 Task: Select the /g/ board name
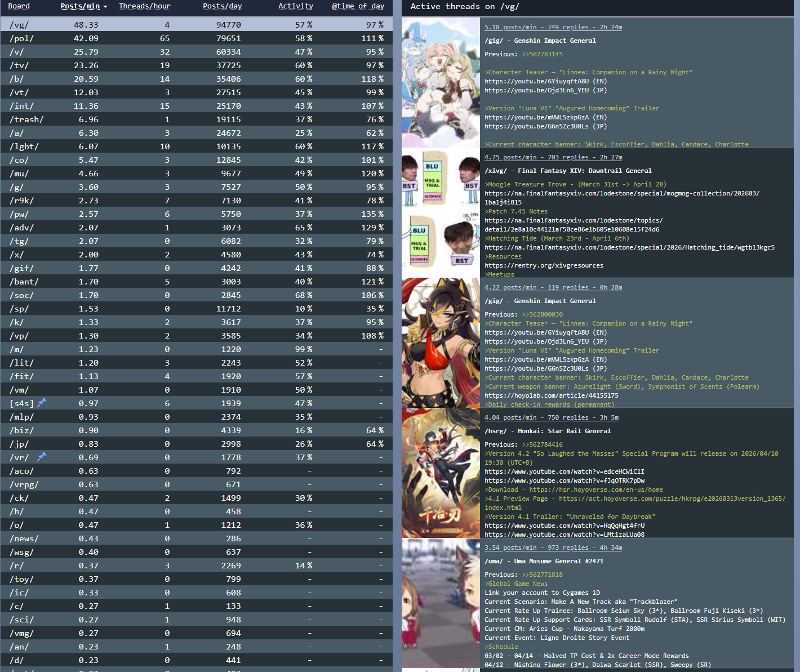point(16,187)
